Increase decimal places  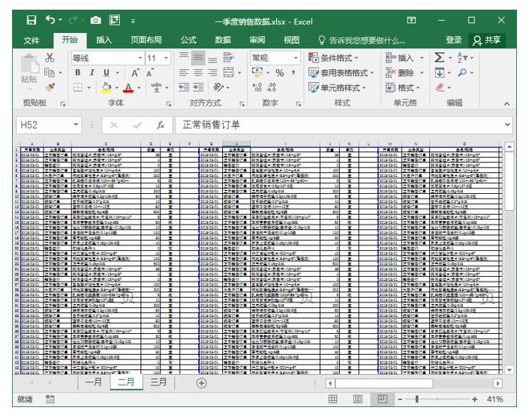[257, 88]
